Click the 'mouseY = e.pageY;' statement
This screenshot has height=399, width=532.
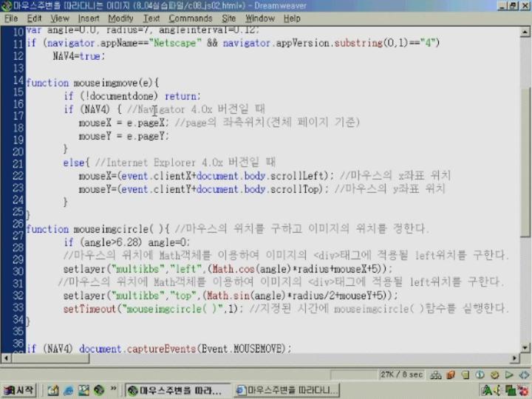[x=123, y=136]
